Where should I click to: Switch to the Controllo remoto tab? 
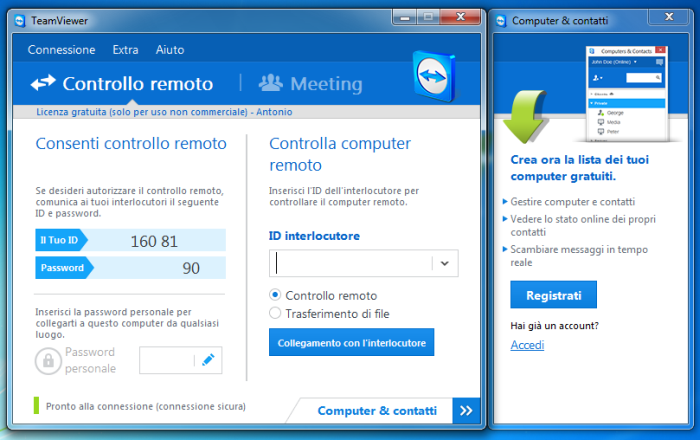tap(122, 83)
